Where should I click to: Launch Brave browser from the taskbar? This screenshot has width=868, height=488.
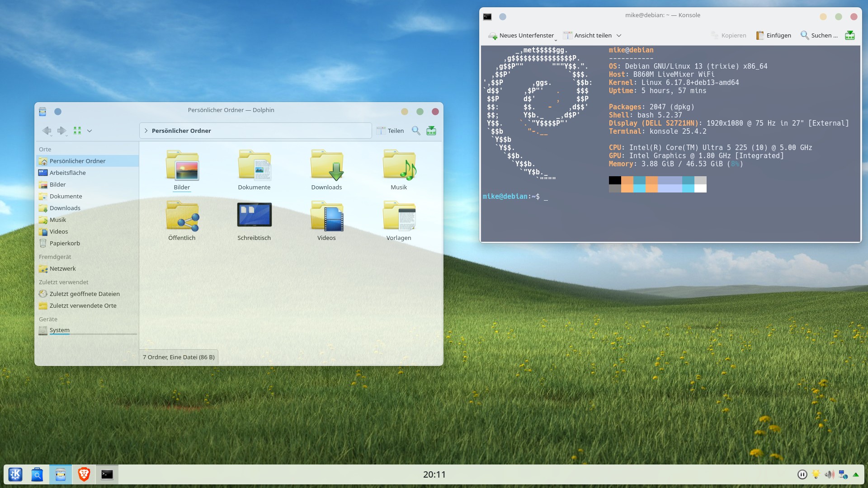coord(84,474)
